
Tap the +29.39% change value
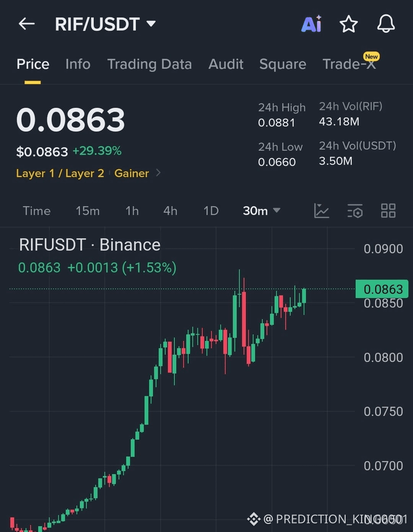click(x=97, y=151)
